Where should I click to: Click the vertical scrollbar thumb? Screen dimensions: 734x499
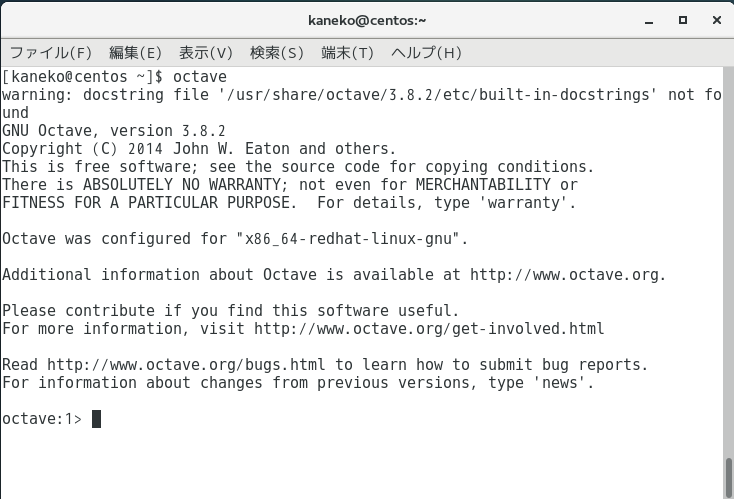tap(728, 477)
